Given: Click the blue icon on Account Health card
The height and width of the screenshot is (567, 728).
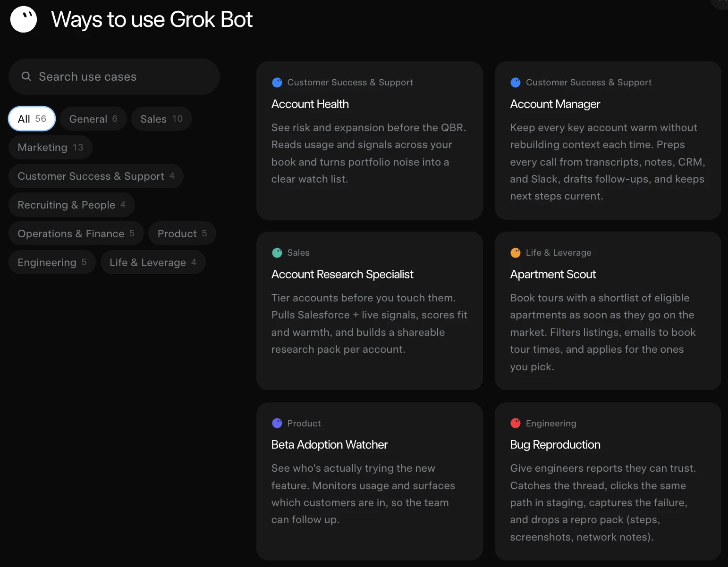Looking at the screenshot, I should [277, 83].
